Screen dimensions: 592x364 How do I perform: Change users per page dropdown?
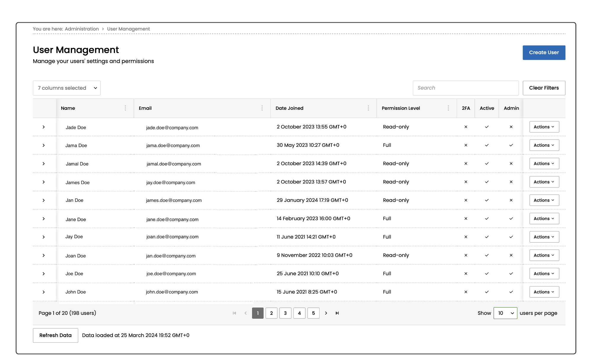coord(505,313)
